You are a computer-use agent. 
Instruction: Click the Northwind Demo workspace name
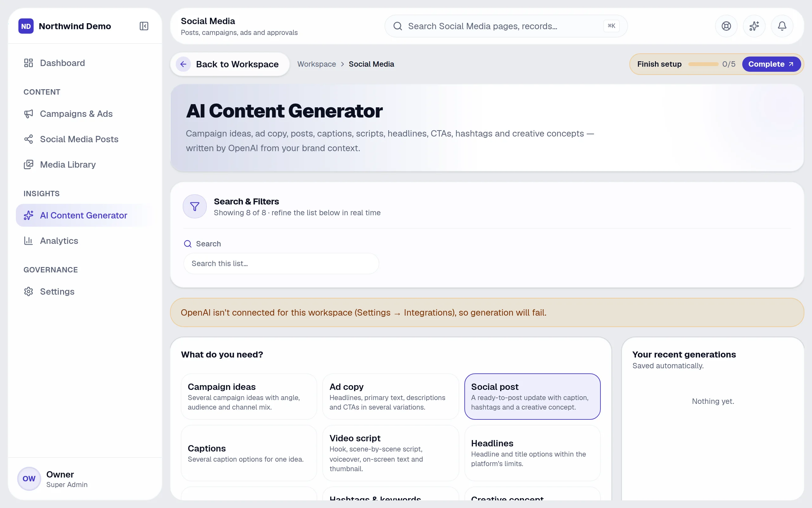pyautogui.click(x=75, y=26)
